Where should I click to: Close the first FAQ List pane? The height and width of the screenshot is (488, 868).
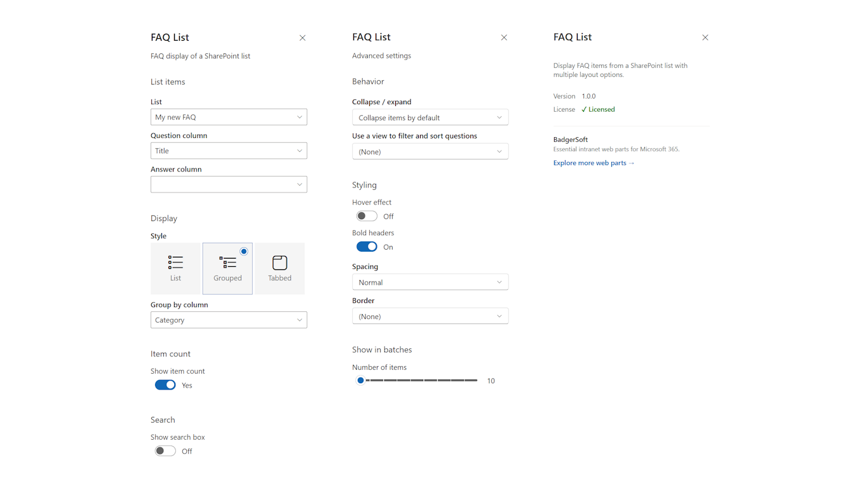point(302,38)
